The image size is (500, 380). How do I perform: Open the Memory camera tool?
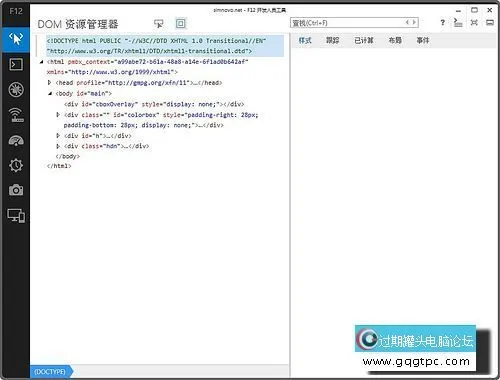[x=16, y=190]
